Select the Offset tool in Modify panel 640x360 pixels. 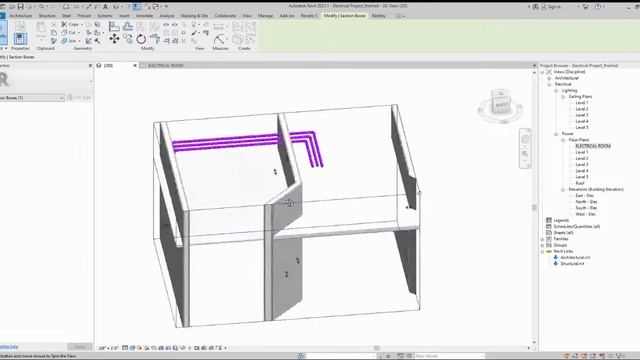coord(128,27)
